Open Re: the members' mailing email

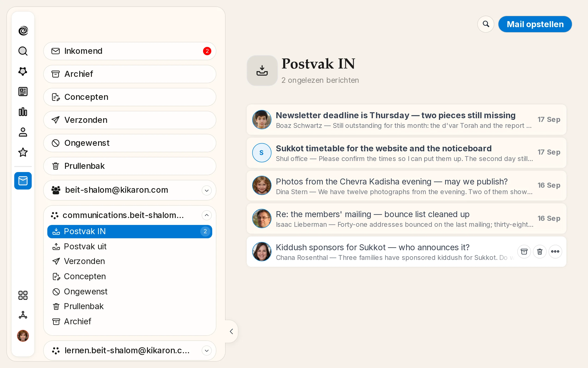coord(406,218)
